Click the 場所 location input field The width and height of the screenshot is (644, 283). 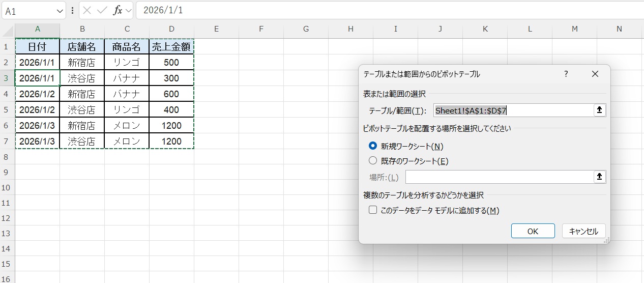point(499,177)
